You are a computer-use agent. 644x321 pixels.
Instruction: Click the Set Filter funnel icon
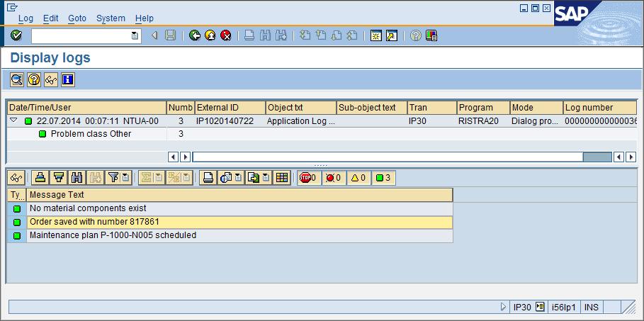[113, 178]
